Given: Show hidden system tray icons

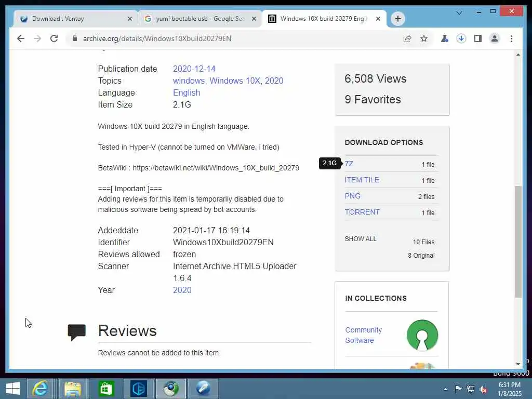Looking at the screenshot, I should 445,389.
